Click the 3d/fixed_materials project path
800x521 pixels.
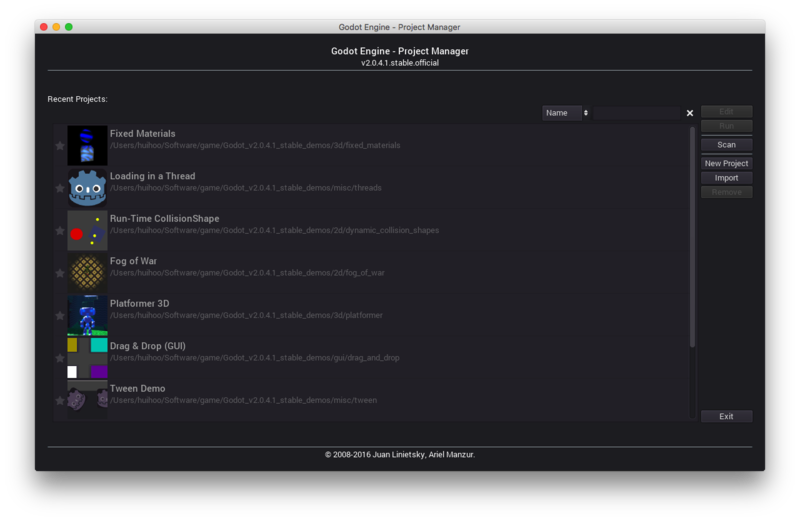coord(255,145)
